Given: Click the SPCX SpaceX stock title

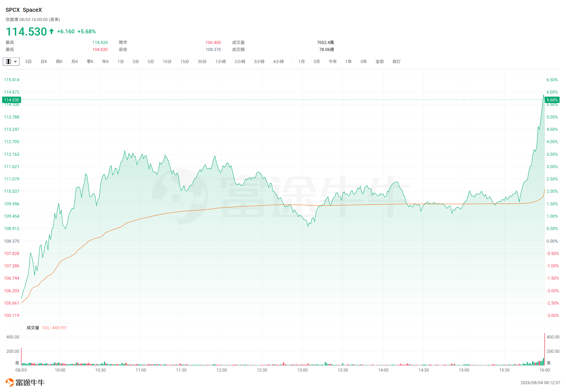Looking at the screenshot, I should click(x=24, y=10).
